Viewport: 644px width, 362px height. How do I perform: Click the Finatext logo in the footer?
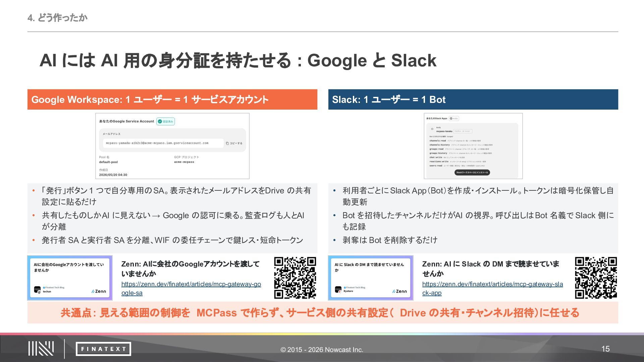[x=103, y=349]
